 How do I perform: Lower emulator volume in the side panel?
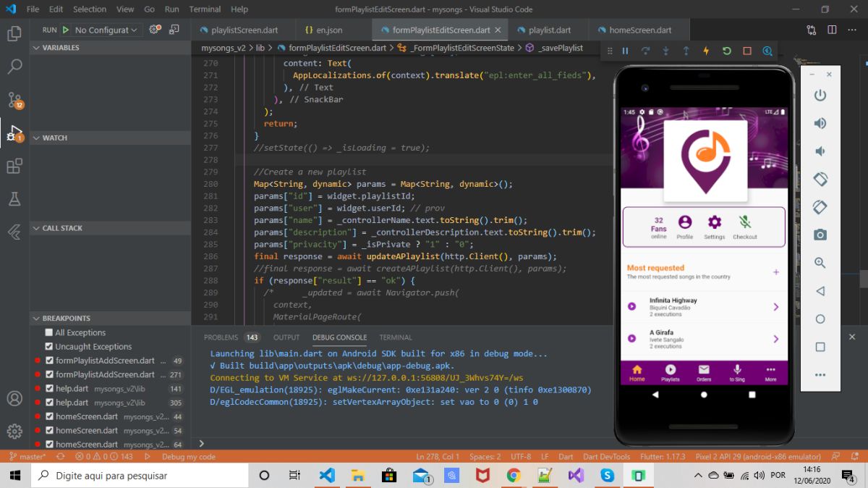[820, 151]
